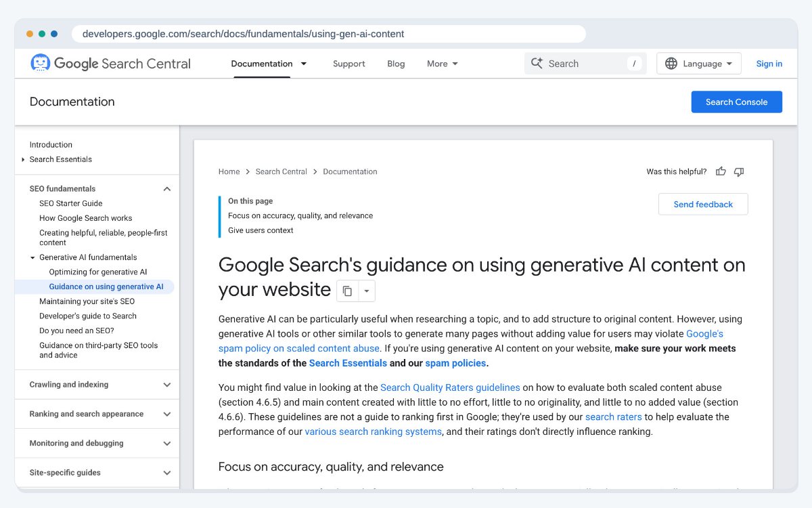Open the Documentation breadcrumb link
The width and height of the screenshot is (812, 508).
[350, 171]
